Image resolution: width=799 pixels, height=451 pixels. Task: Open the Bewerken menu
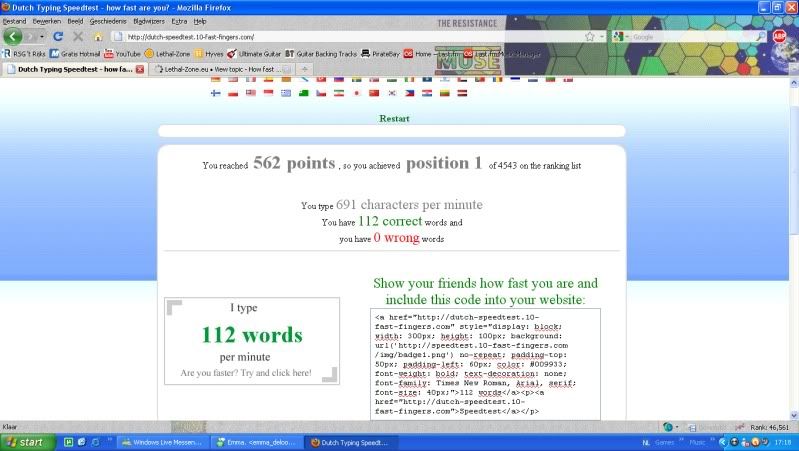(x=46, y=21)
